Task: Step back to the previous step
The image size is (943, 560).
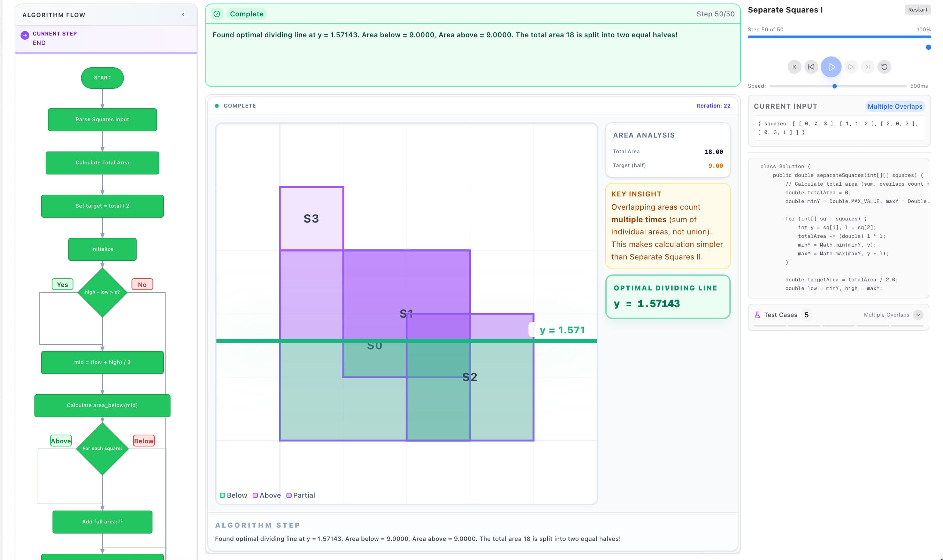Action: click(812, 67)
